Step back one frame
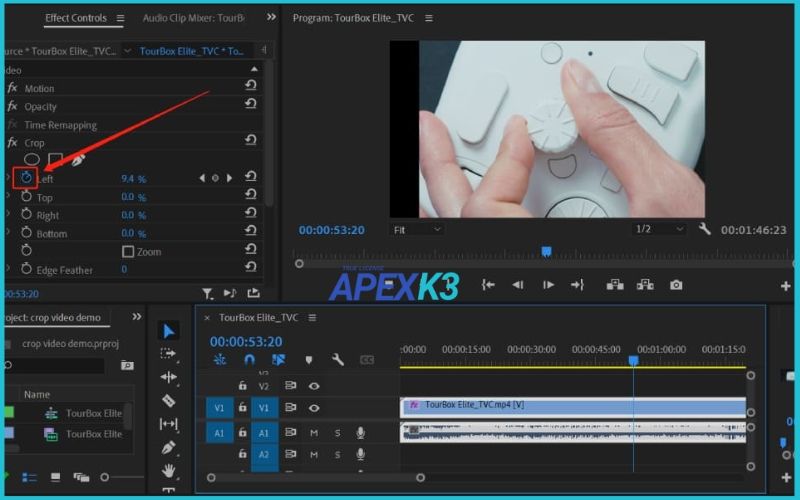This screenshot has width=800, height=500. (x=517, y=285)
